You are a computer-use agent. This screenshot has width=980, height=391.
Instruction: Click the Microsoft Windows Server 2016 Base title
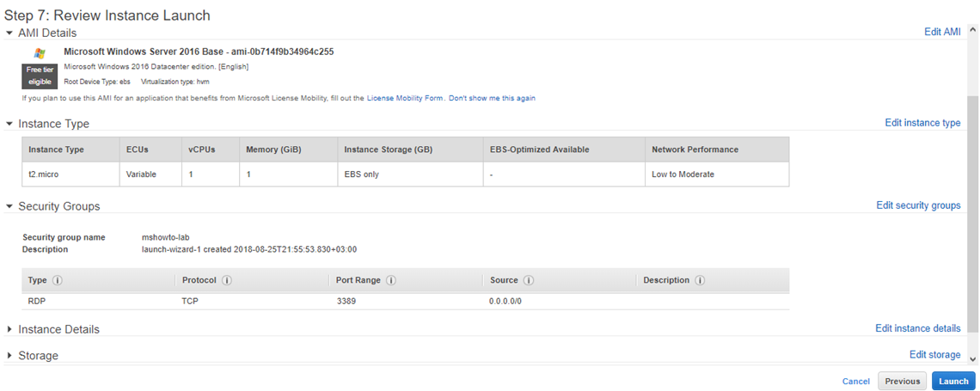click(199, 52)
